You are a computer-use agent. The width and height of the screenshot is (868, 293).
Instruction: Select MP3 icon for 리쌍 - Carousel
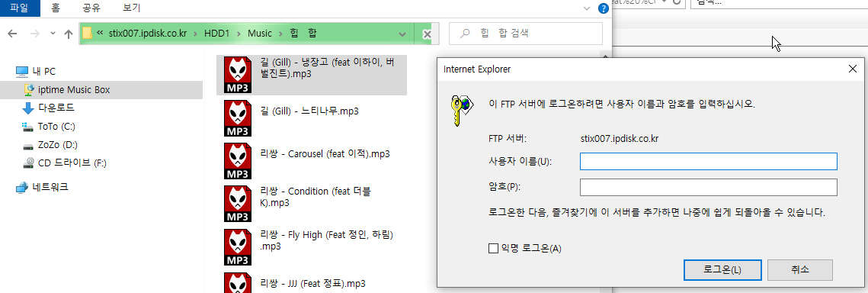239,161
